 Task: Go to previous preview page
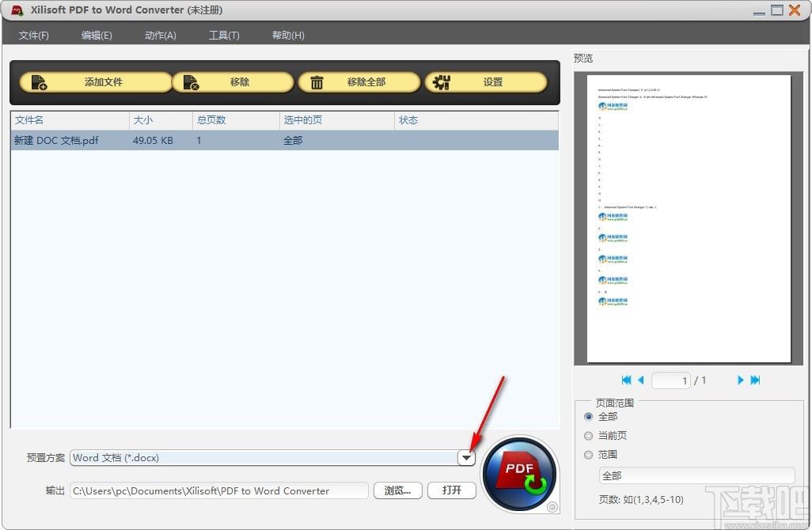coord(640,380)
